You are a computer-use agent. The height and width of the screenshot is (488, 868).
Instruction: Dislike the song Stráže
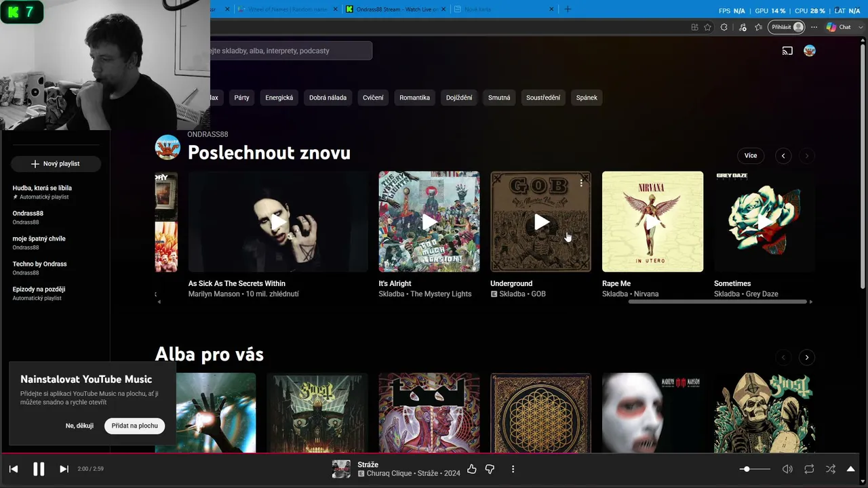point(490,469)
